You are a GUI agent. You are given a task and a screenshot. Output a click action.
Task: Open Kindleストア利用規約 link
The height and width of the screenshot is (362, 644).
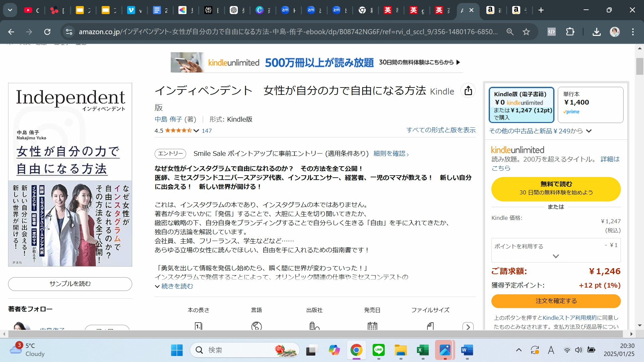pos(570,318)
